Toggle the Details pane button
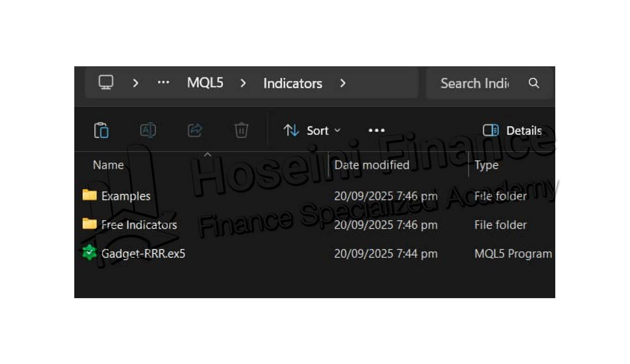 tap(512, 131)
